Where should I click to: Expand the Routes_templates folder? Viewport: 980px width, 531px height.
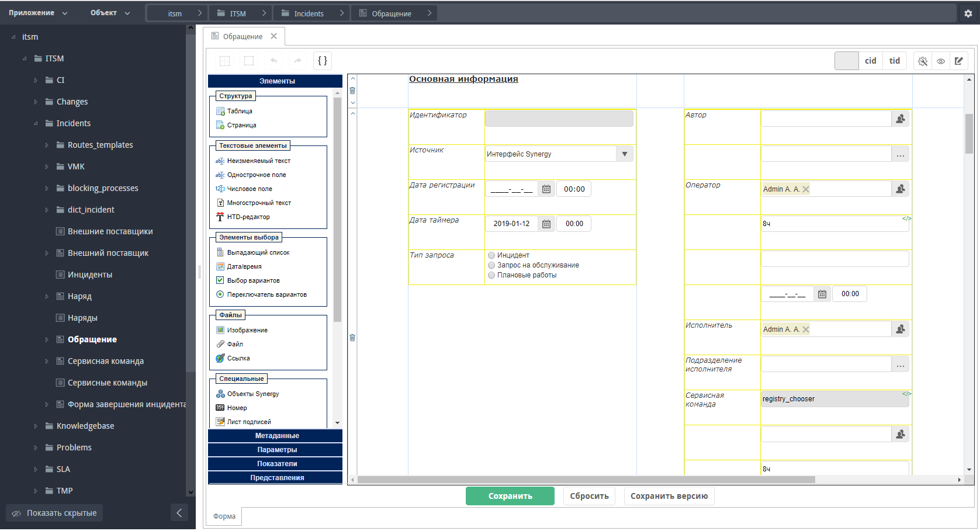click(47, 145)
